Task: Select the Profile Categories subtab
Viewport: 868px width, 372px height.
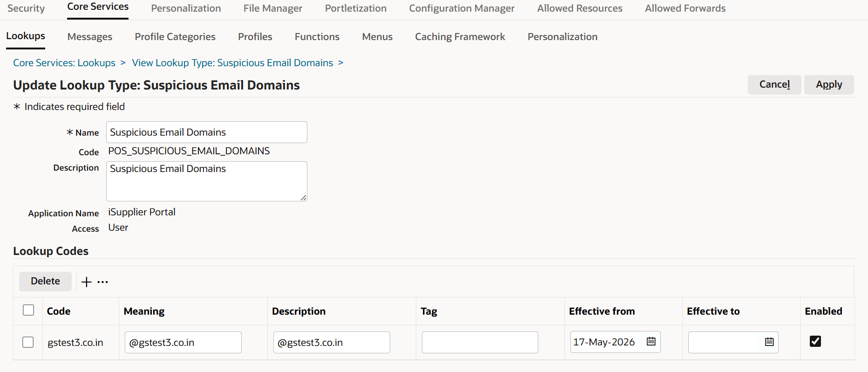Action: pos(175,37)
